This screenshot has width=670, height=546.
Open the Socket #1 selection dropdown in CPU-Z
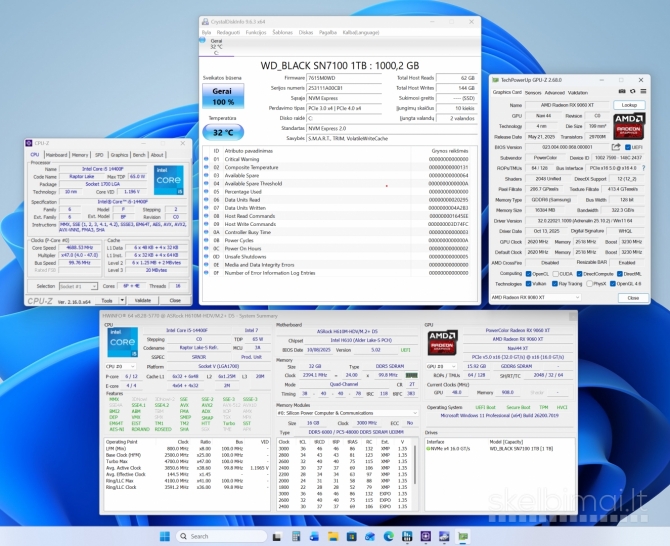tap(78, 286)
